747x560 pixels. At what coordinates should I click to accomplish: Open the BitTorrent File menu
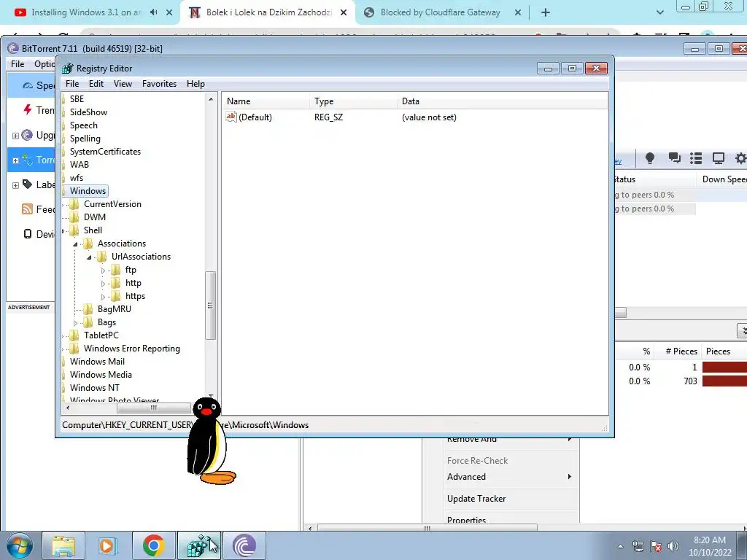18,64
